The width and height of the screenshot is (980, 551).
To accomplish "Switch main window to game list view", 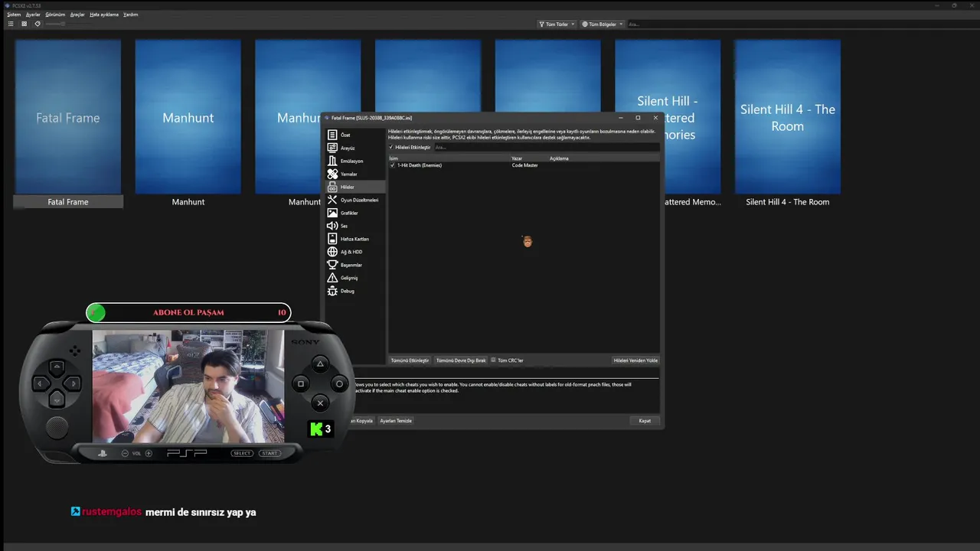I will coord(11,24).
